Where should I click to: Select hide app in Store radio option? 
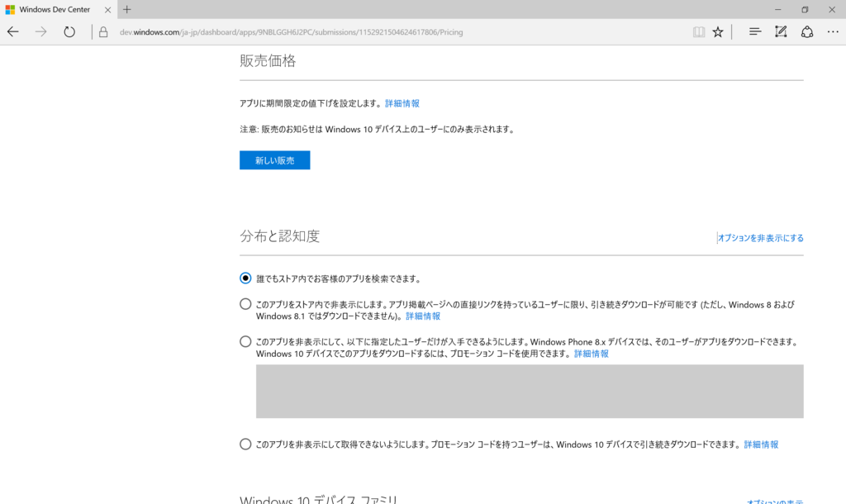click(245, 304)
